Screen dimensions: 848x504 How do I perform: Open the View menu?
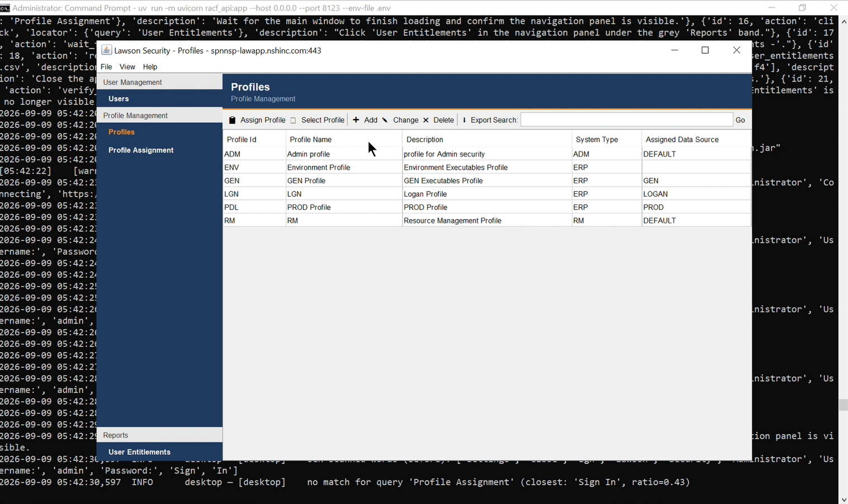127,66
